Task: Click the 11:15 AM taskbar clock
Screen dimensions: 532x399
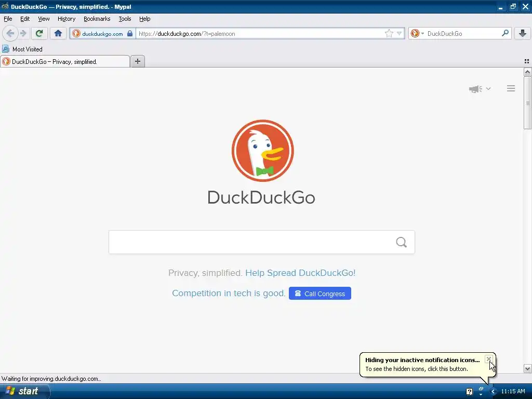Action: (513, 392)
